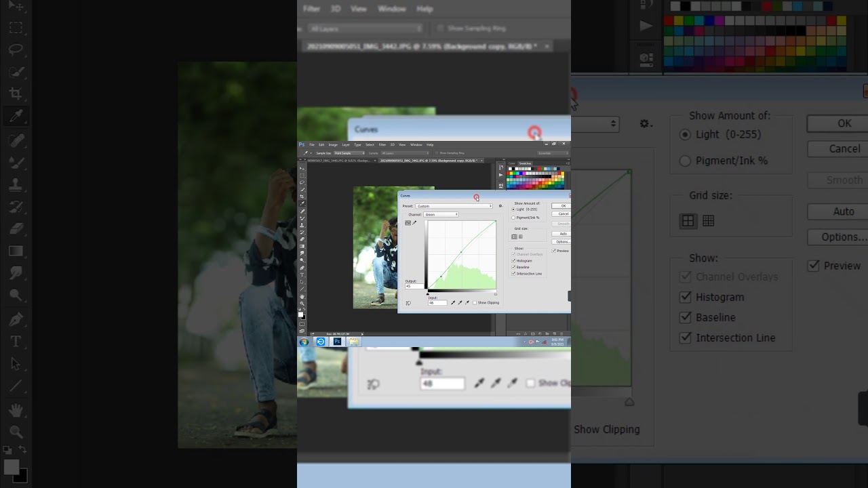The image size is (868, 488).
Task: Pick white point eyedropper in center Curves dialog
Action: (467, 303)
